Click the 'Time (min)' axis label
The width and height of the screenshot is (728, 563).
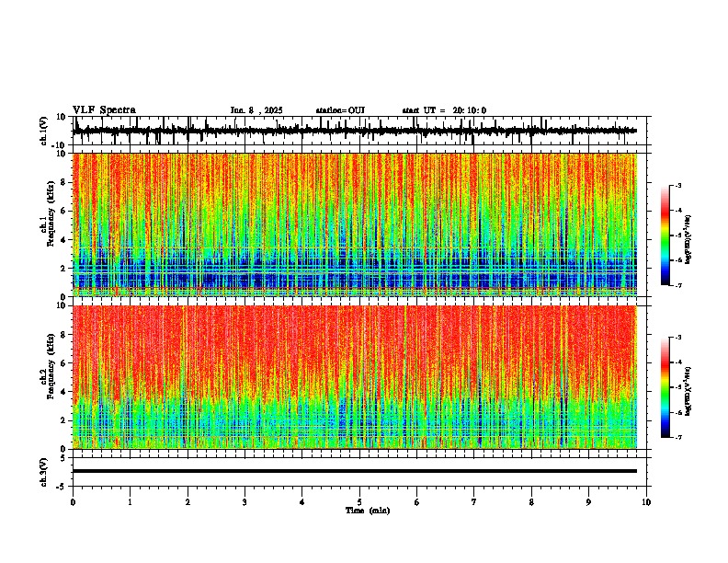click(368, 511)
